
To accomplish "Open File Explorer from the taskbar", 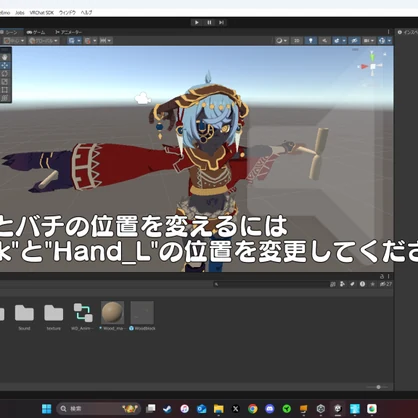I will pos(218,408).
